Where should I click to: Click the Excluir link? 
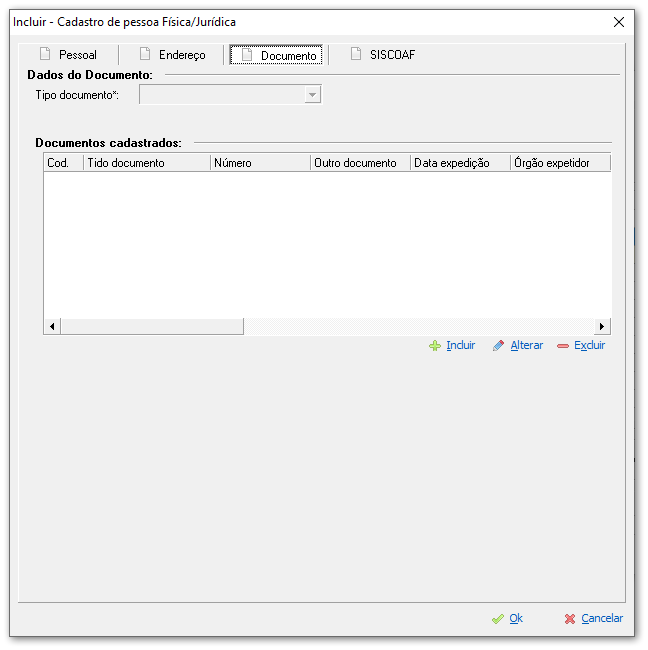pyautogui.click(x=590, y=345)
